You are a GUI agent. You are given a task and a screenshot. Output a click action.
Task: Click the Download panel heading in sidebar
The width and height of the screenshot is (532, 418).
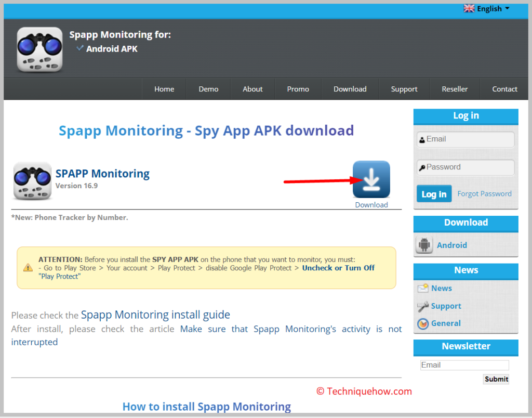click(x=466, y=223)
